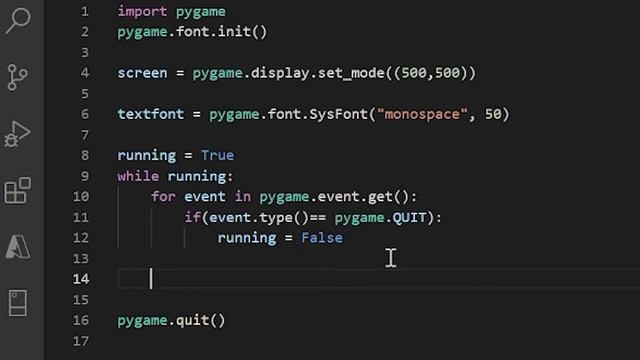Open the Extensions view
This screenshot has height=360, width=640.
[18, 190]
